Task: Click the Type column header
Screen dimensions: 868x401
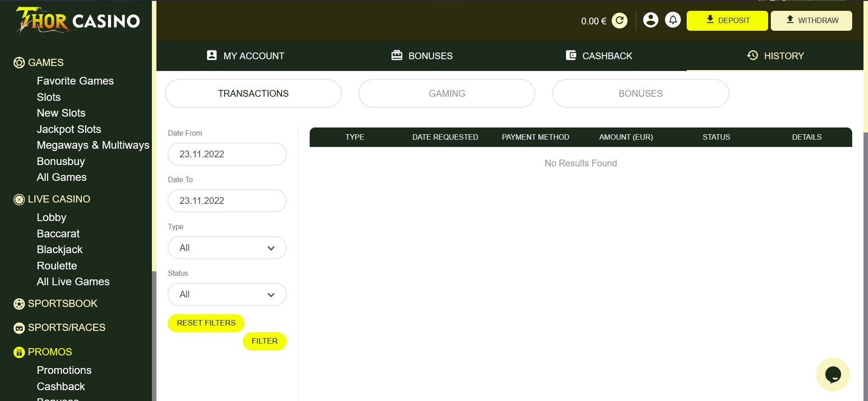Action: [x=354, y=137]
